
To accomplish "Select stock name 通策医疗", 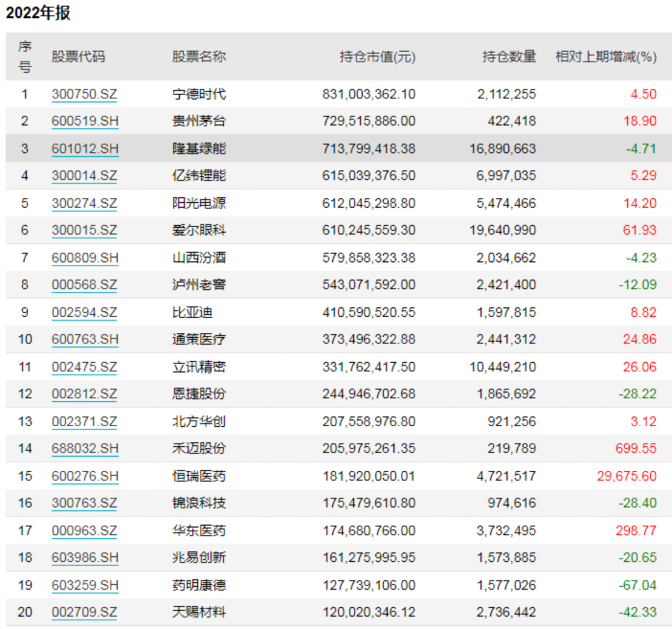I will (x=199, y=339).
